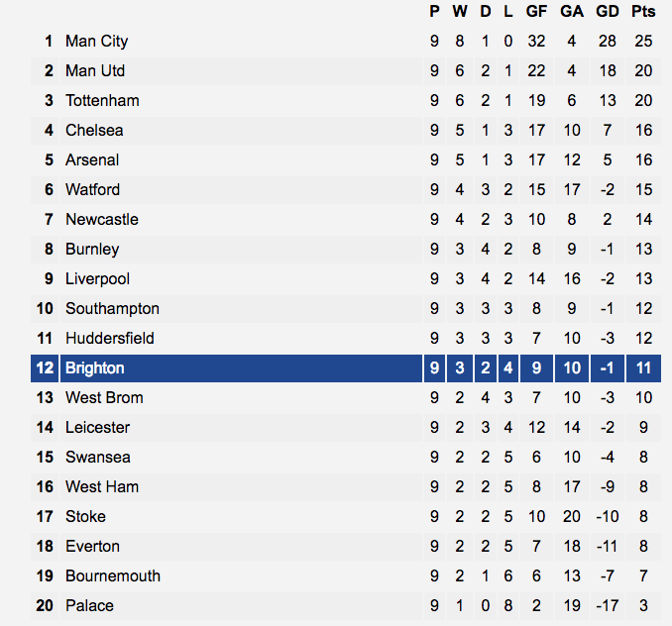Click Brighton's points cell showing 11
Screen dimensions: 672x626
tap(643, 368)
